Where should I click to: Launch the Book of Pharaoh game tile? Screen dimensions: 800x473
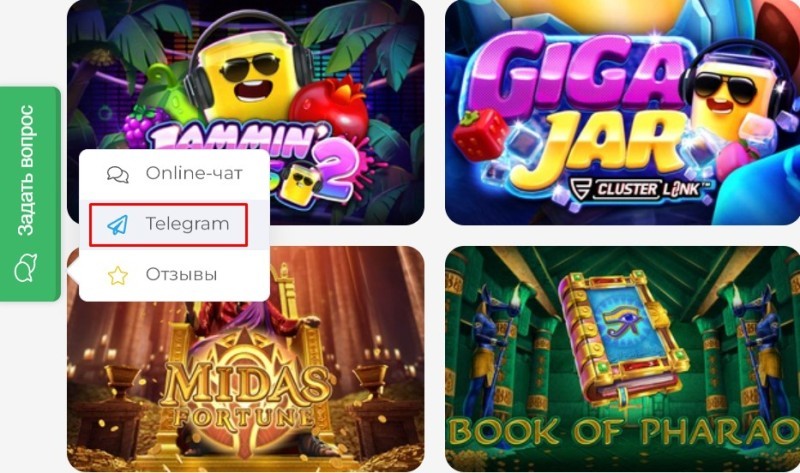click(x=622, y=359)
